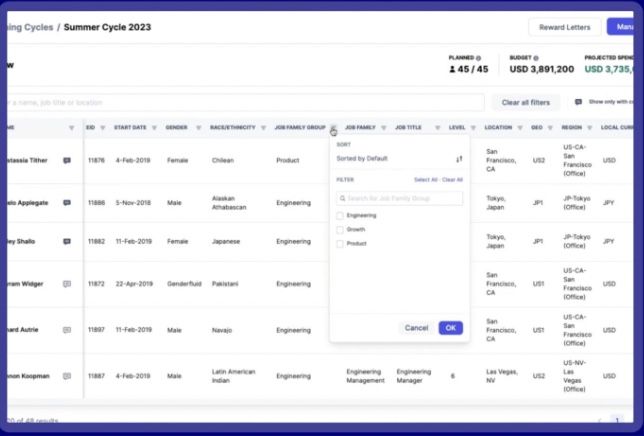Image resolution: width=644 pixels, height=436 pixels.
Task: Click the Job Family Group column header
Action: tap(300, 128)
